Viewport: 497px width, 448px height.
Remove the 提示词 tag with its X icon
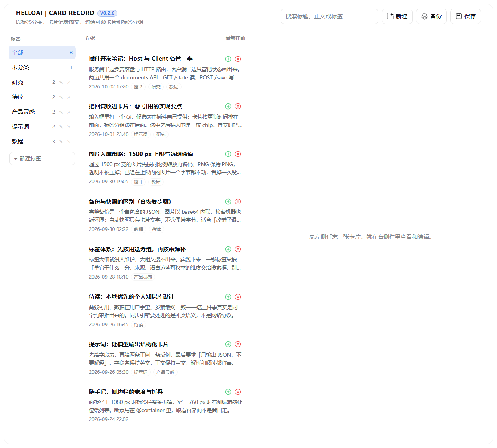click(69, 127)
